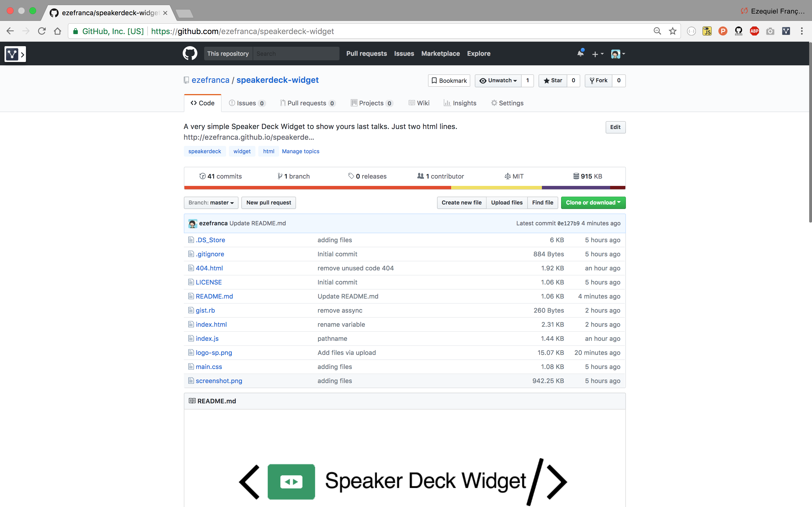This screenshot has width=812, height=507.
Task: Open the Branch: master dropdown
Action: (211, 203)
